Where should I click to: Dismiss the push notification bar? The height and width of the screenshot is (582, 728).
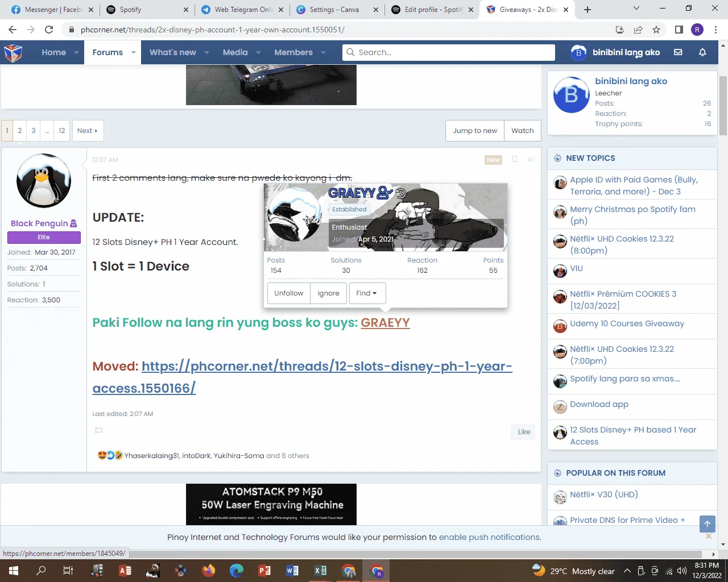point(709,536)
